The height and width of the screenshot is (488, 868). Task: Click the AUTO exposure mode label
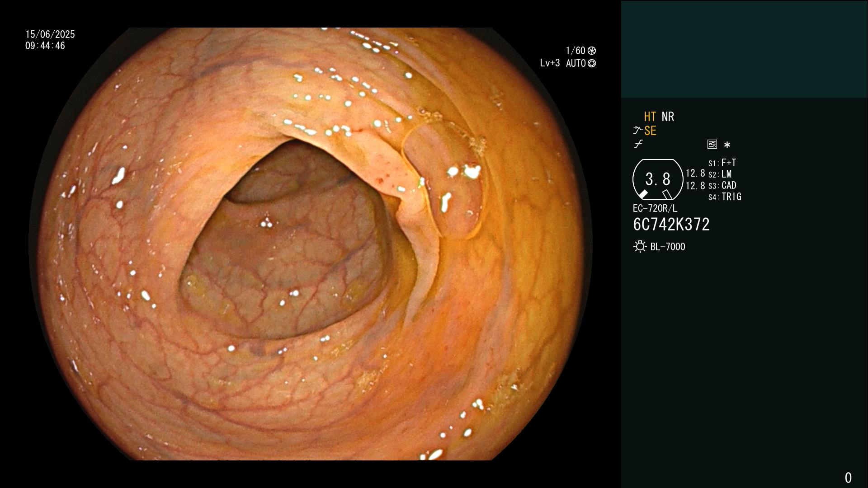(x=576, y=63)
